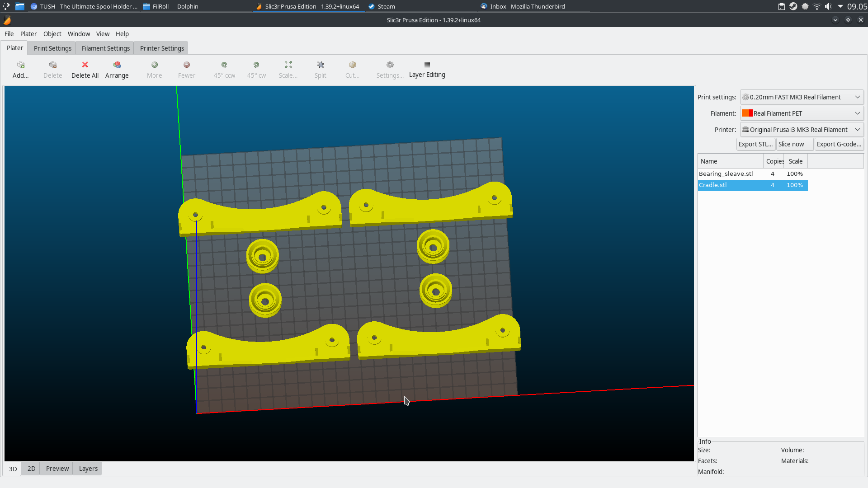This screenshot has height=488, width=868.
Task: Select Cradle.stl row in object list
Action: pos(753,185)
